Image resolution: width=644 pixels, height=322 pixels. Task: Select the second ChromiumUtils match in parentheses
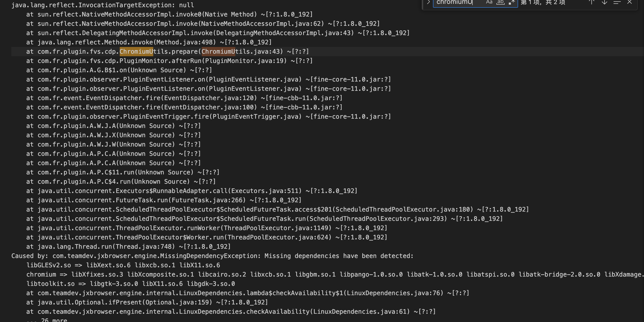(218, 51)
